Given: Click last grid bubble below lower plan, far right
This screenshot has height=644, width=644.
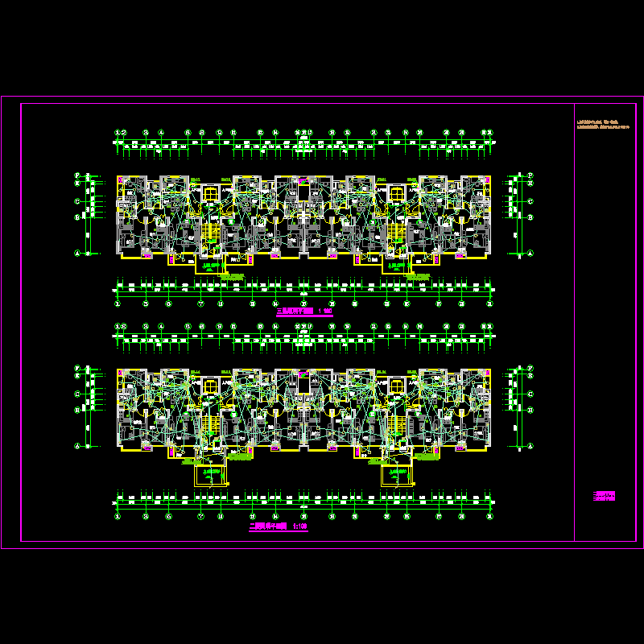Looking at the screenshot, I should tap(490, 518).
